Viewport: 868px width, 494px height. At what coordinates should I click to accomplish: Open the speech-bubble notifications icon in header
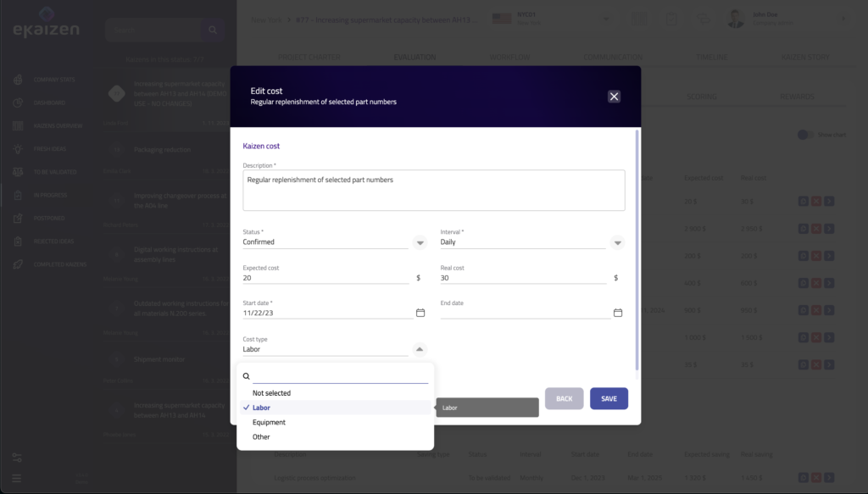(x=704, y=19)
